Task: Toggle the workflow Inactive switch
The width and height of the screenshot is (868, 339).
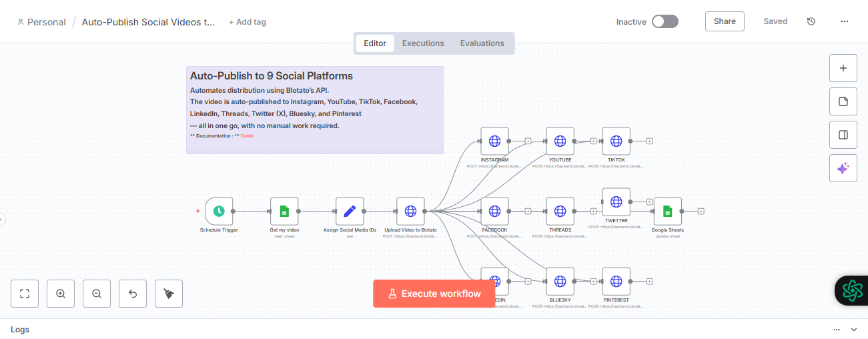Action: coord(665,21)
